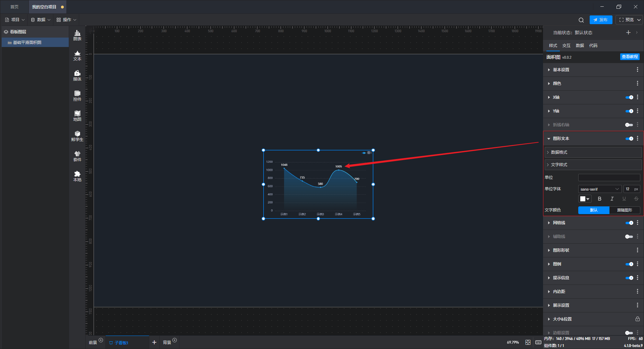Open the 项目 menu
Screen dimensions: 644x349
tap(15, 20)
